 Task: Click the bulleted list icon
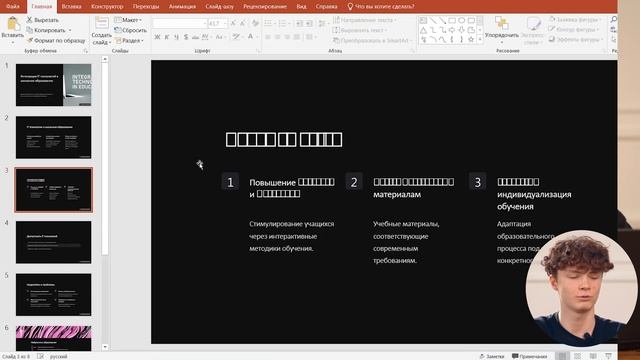(x=269, y=24)
